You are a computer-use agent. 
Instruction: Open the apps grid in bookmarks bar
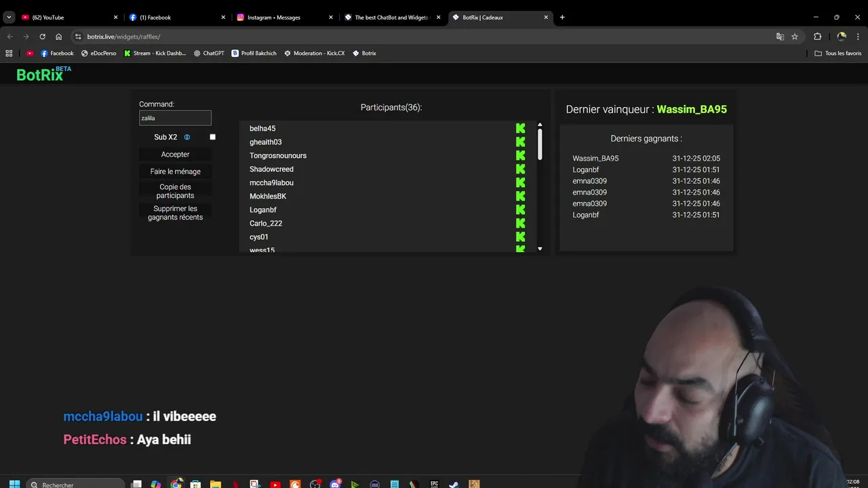9,53
